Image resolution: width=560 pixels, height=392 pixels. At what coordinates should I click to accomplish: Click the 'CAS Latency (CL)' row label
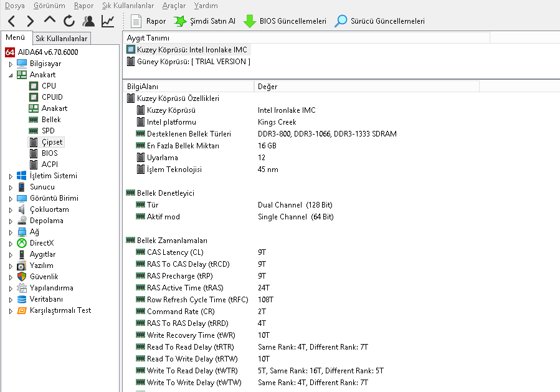[x=175, y=252]
